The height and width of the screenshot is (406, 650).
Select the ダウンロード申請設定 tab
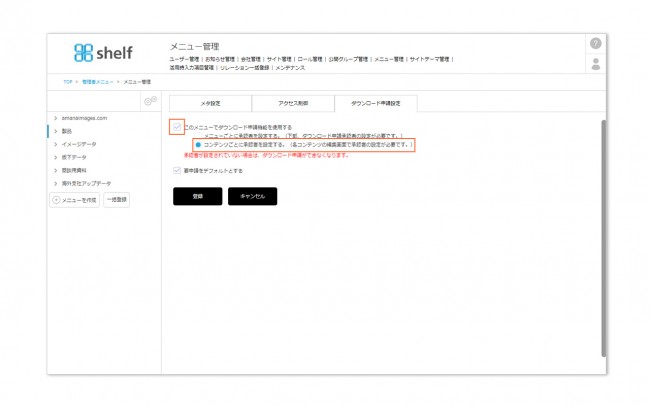click(x=376, y=103)
